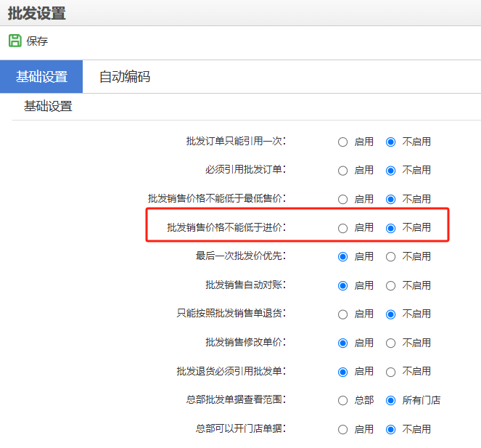Viewport: 481px width, 448px height.
Task: Enable 批发销售修改单价
Action: [x=342, y=343]
